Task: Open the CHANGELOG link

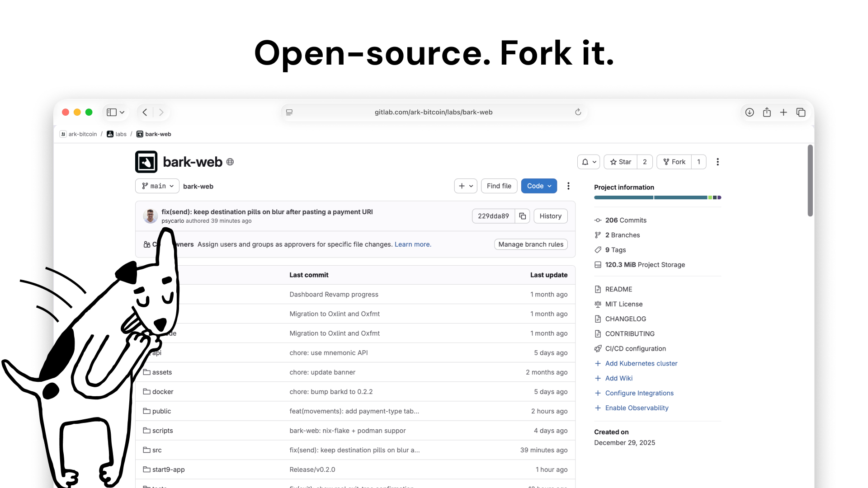Action: coord(625,319)
